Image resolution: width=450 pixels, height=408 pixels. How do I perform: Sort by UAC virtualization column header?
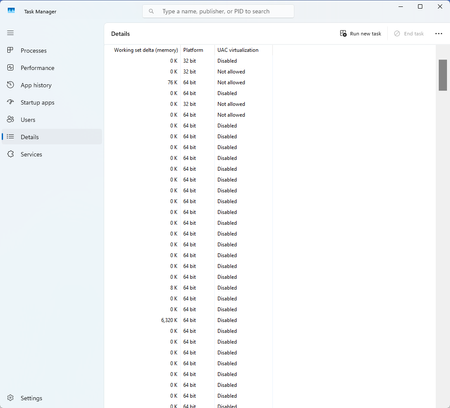pyautogui.click(x=243, y=50)
